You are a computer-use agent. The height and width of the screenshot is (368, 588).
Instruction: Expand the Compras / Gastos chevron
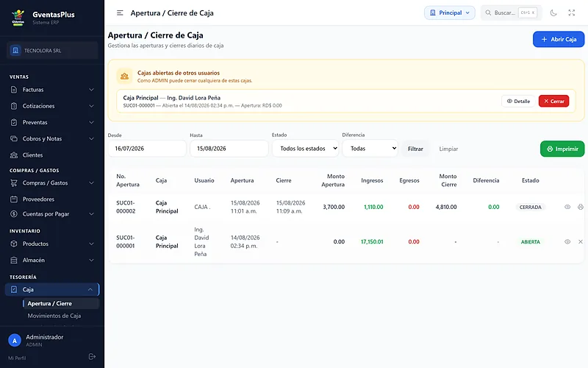pos(91,183)
